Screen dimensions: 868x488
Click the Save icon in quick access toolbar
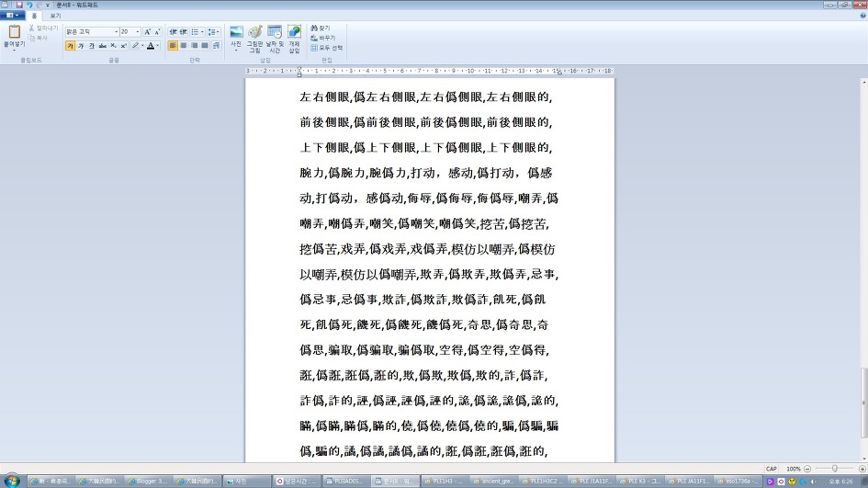pyautogui.click(x=18, y=5)
